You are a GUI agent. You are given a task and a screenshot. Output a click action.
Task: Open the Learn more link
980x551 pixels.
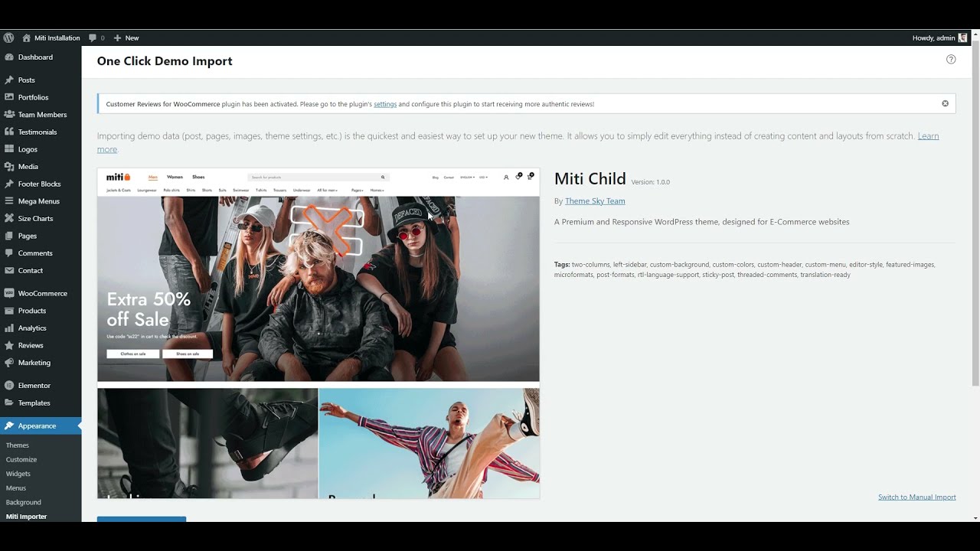coord(928,136)
